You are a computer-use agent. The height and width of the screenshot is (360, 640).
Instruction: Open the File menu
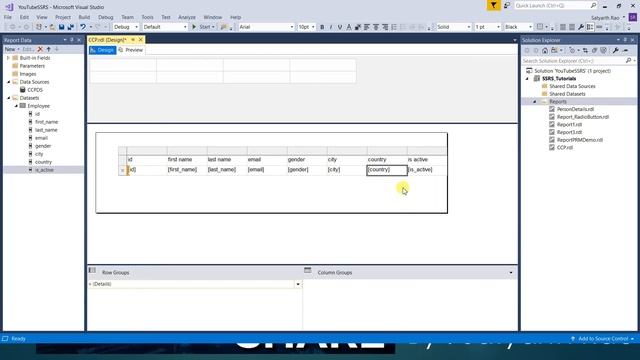(8, 17)
